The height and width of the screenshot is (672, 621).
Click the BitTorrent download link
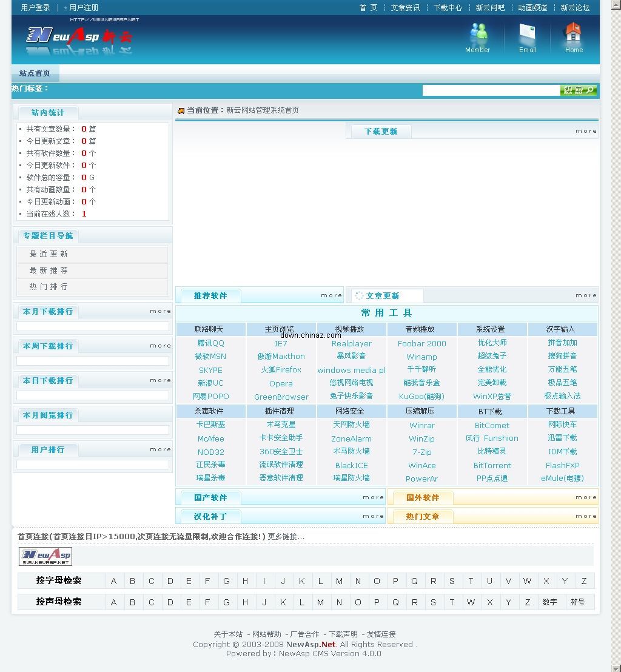point(492,465)
